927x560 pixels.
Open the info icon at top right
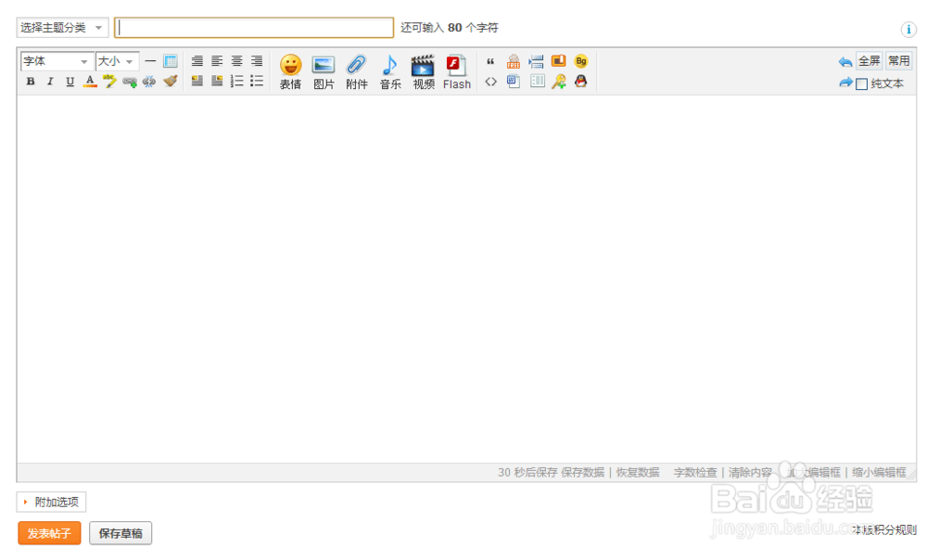908,30
